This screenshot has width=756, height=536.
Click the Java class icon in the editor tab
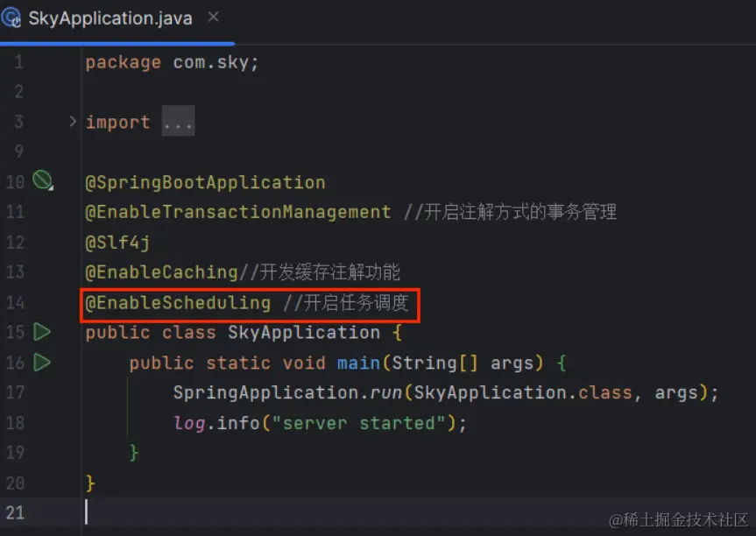[x=12, y=18]
